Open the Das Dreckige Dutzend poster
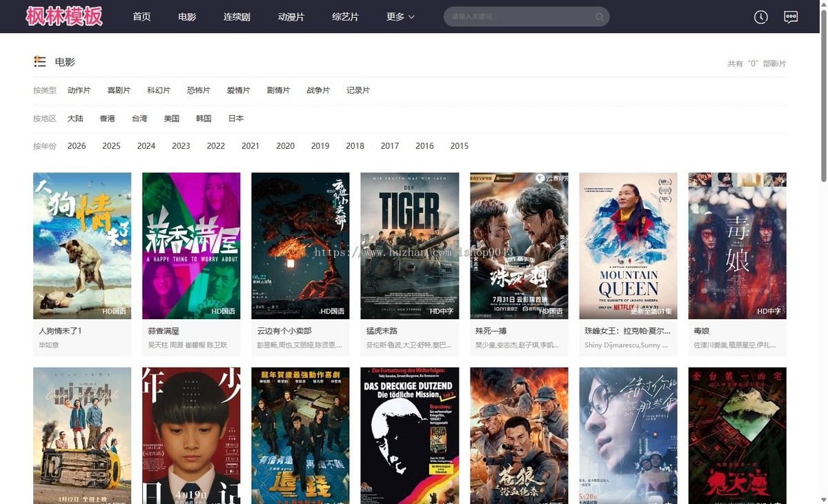This screenshot has width=828, height=504. pos(410,436)
